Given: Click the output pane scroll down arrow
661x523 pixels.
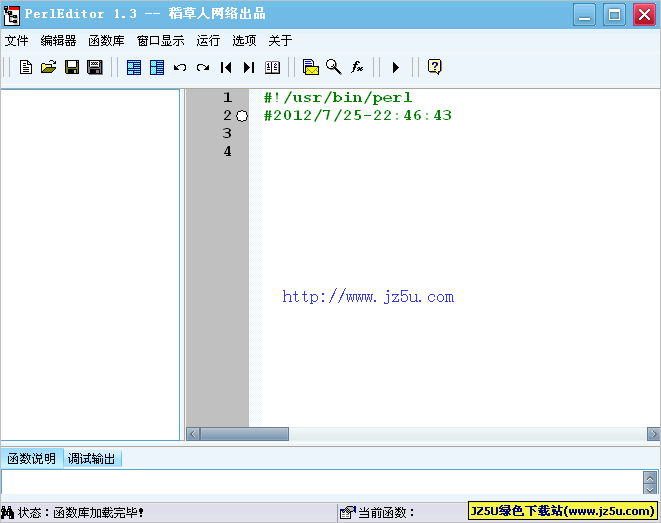Looking at the screenshot, I should click(x=650, y=489).
